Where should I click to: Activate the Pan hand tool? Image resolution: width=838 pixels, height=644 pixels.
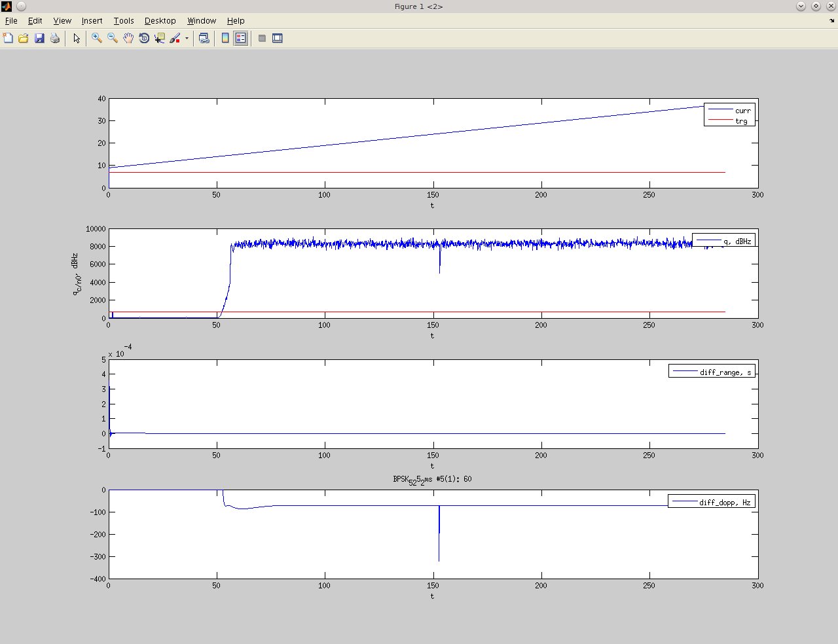tap(128, 39)
